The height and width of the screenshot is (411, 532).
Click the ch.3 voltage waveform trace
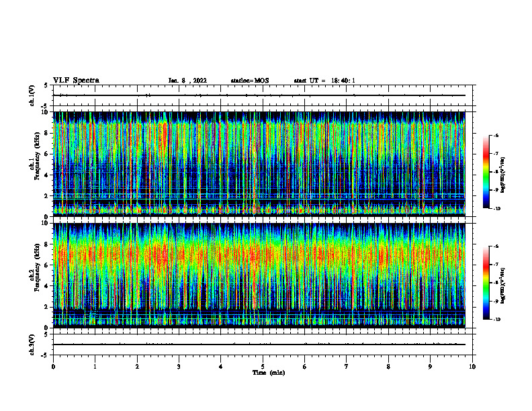(259, 345)
